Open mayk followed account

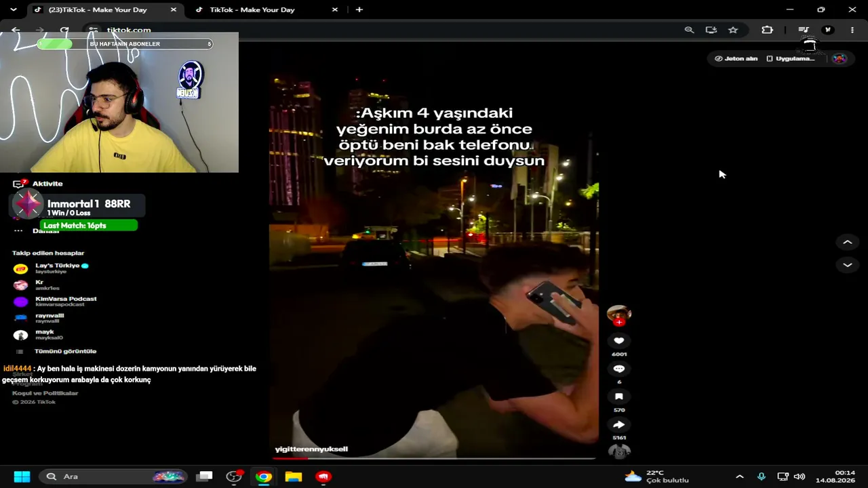point(38,335)
